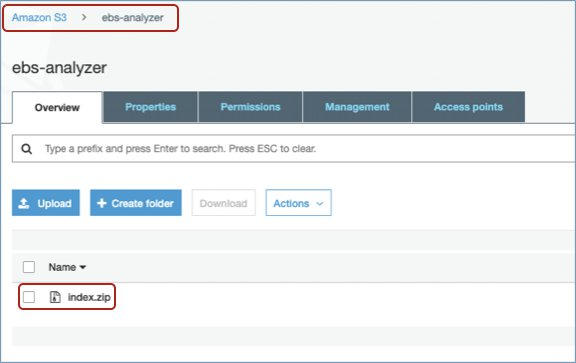Click the ebs-analyzer breadcrumb text
576x363 pixels.
pos(133,18)
